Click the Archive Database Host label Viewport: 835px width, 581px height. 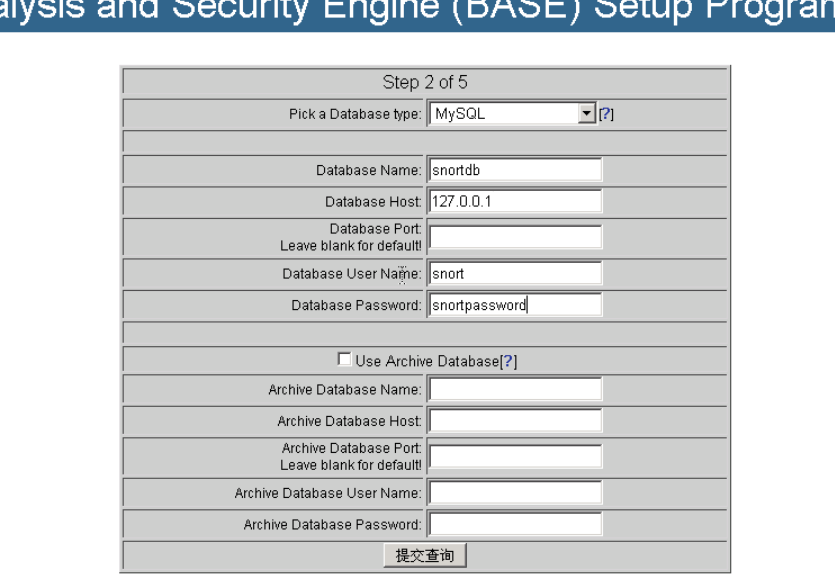tap(349, 421)
